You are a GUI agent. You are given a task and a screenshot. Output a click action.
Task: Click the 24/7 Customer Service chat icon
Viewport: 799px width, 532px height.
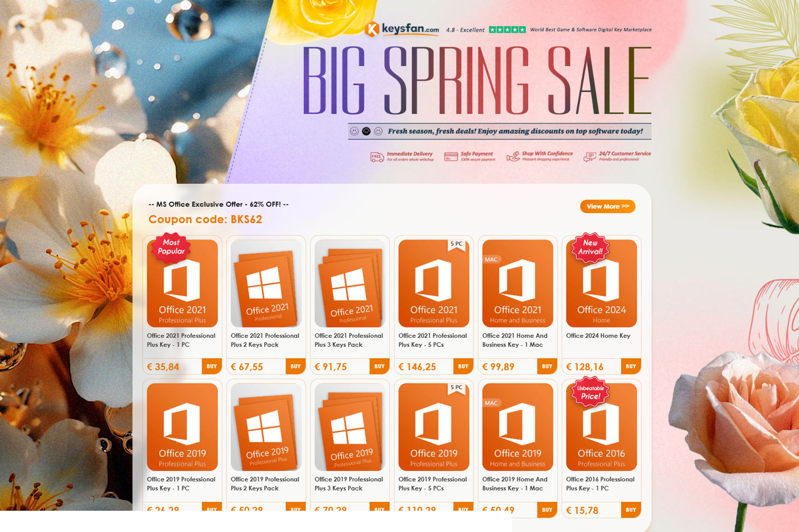coord(589,157)
